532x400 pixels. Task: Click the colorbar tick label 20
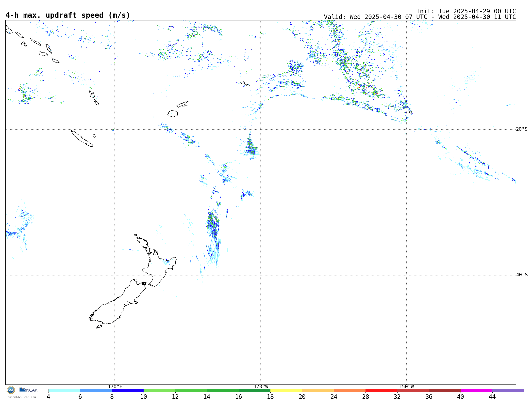click(x=302, y=397)
